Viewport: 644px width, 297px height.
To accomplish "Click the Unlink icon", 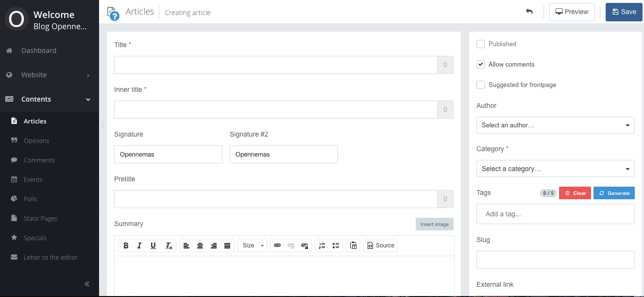I will click(x=291, y=245).
